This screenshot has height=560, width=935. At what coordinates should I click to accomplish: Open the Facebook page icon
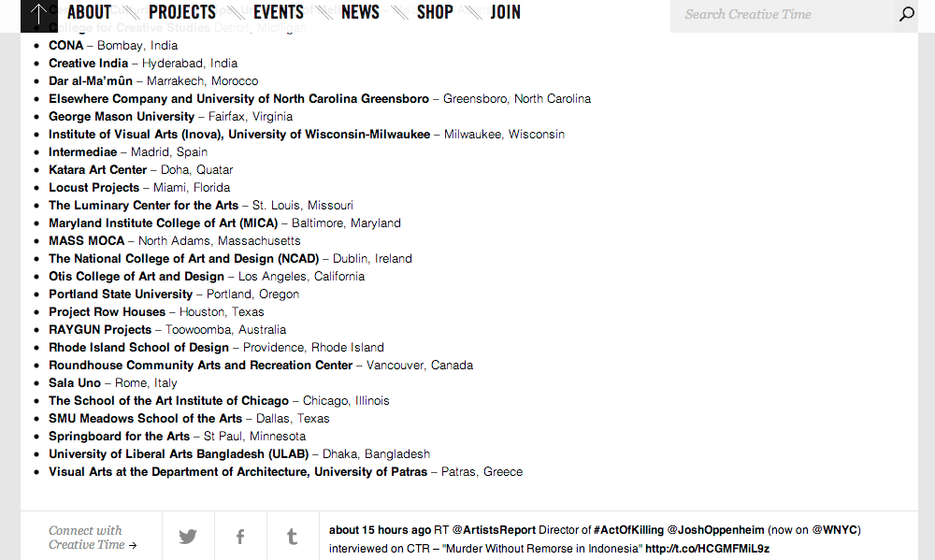(239, 536)
